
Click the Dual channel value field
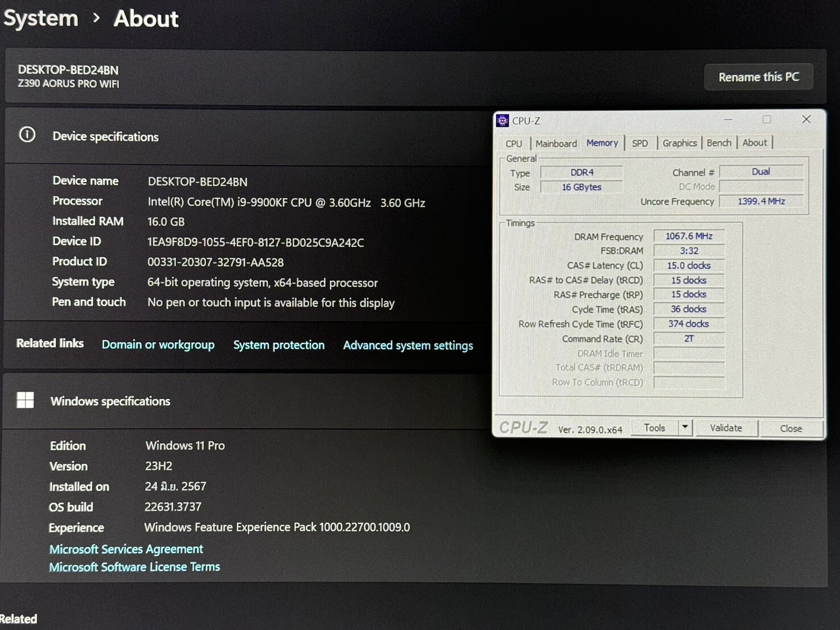[761, 172]
